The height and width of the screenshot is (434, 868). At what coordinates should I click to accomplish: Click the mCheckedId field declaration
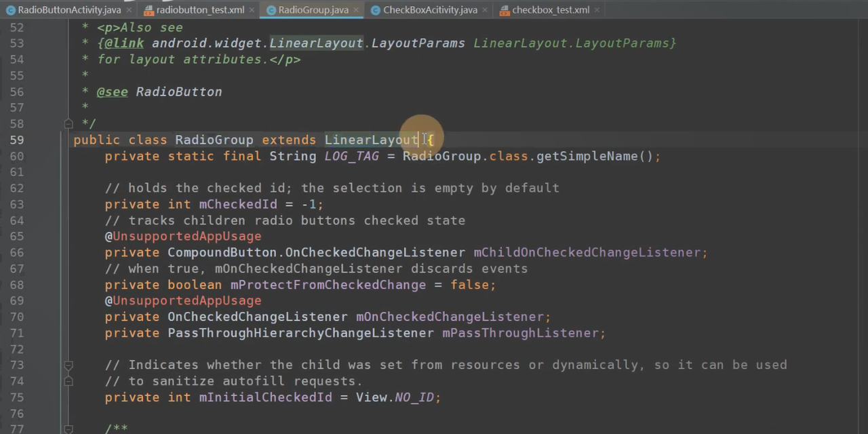(237, 204)
